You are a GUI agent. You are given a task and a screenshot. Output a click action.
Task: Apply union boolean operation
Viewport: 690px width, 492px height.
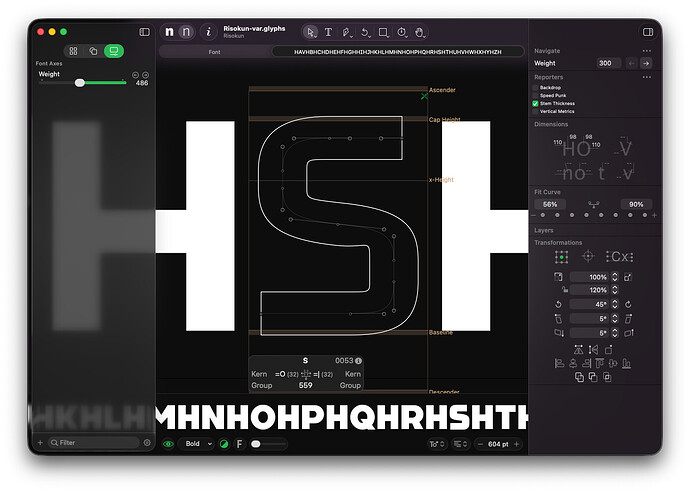579,377
